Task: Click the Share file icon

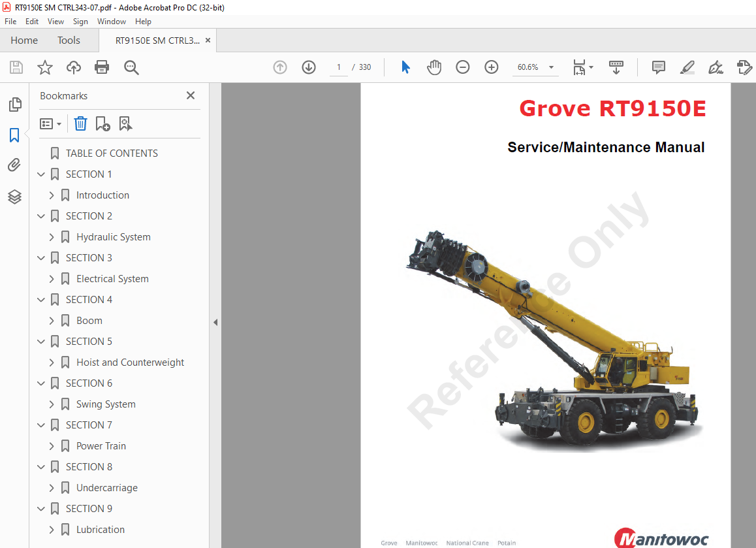Action: click(x=744, y=67)
